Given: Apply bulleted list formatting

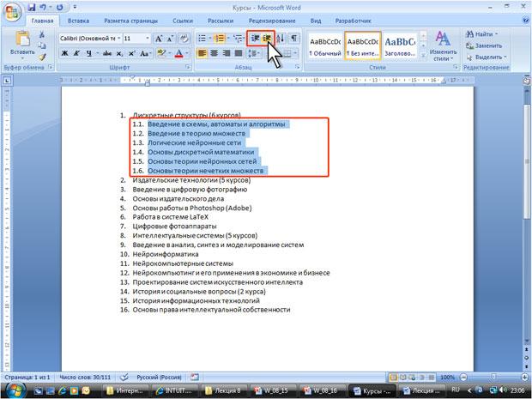Looking at the screenshot, I should (x=204, y=39).
